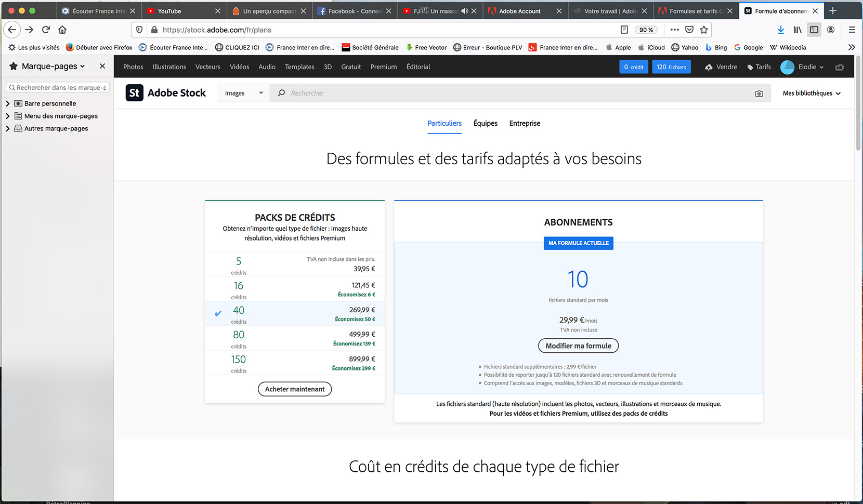Open the Vendre link with cloud icon
Screen dimensions: 863x504
tap(721, 67)
